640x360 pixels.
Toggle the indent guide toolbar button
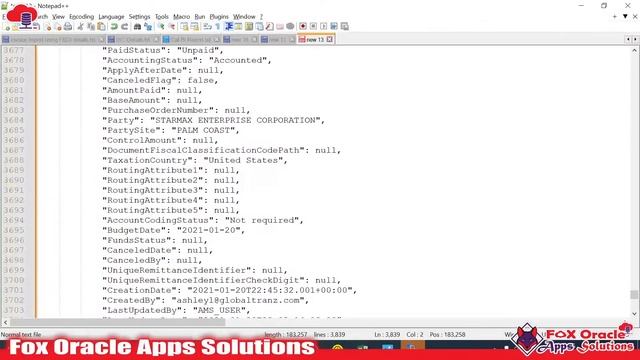(x=229, y=27)
